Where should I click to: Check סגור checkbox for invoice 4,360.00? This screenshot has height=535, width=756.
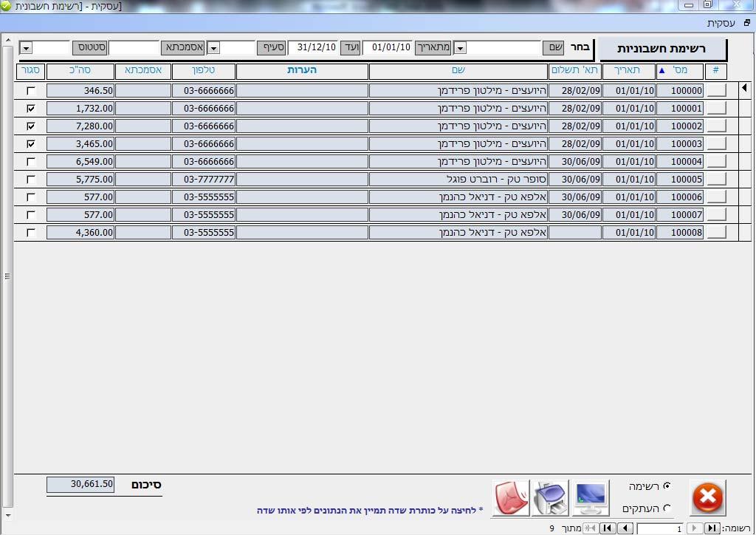click(31, 232)
